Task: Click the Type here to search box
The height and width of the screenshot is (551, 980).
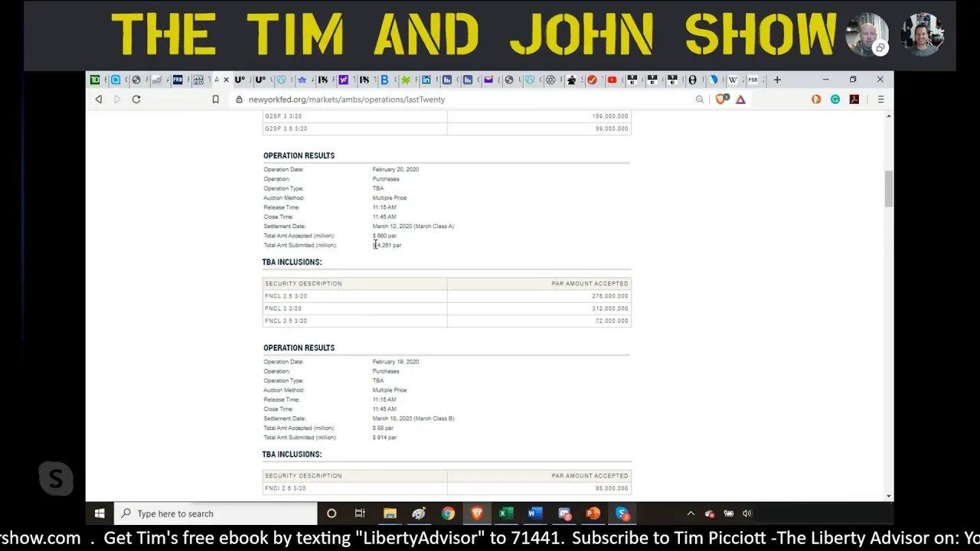Action: pyautogui.click(x=216, y=514)
